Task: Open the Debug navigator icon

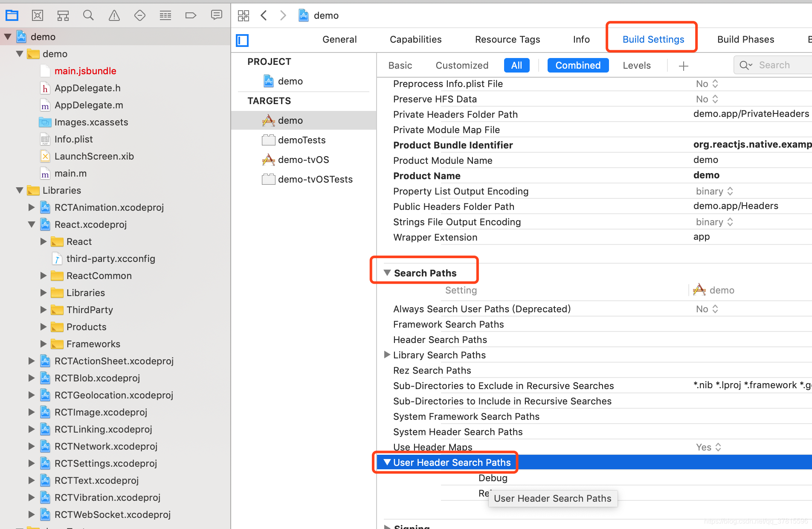Action: (x=165, y=16)
